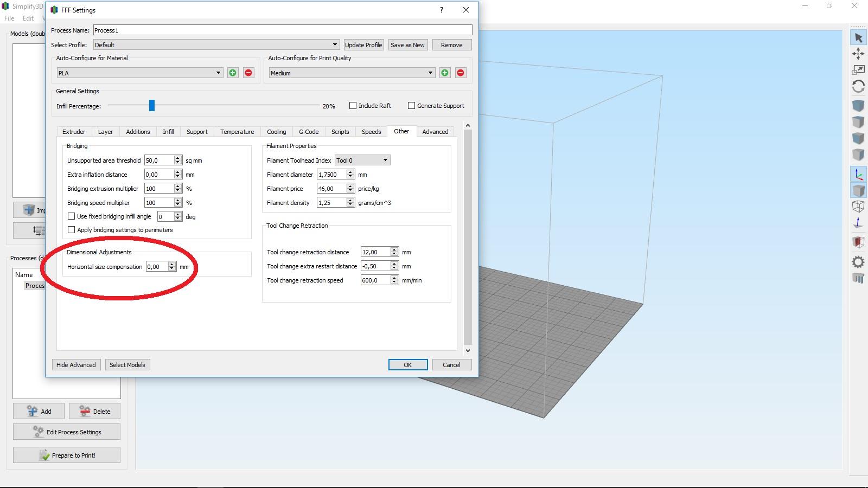
Task: Switch to the Temperature tab
Action: coord(237,132)
